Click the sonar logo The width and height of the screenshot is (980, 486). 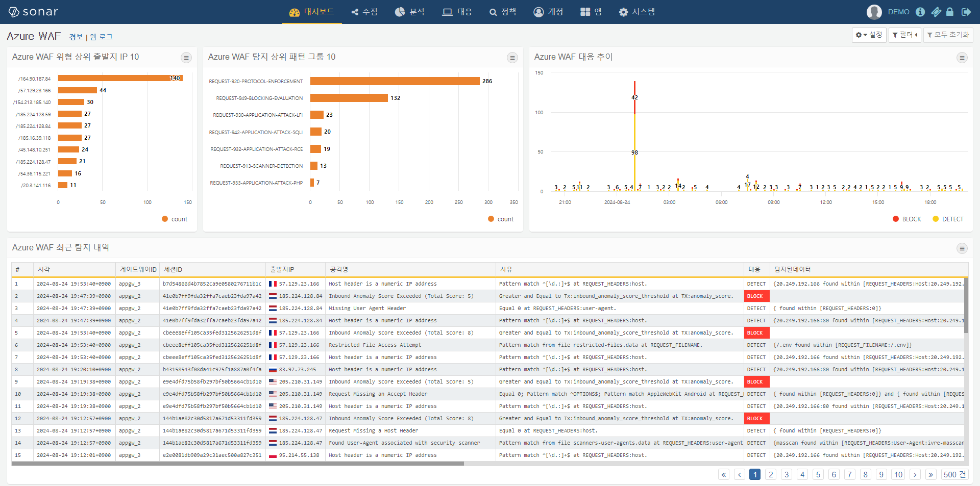coord(33,12)
